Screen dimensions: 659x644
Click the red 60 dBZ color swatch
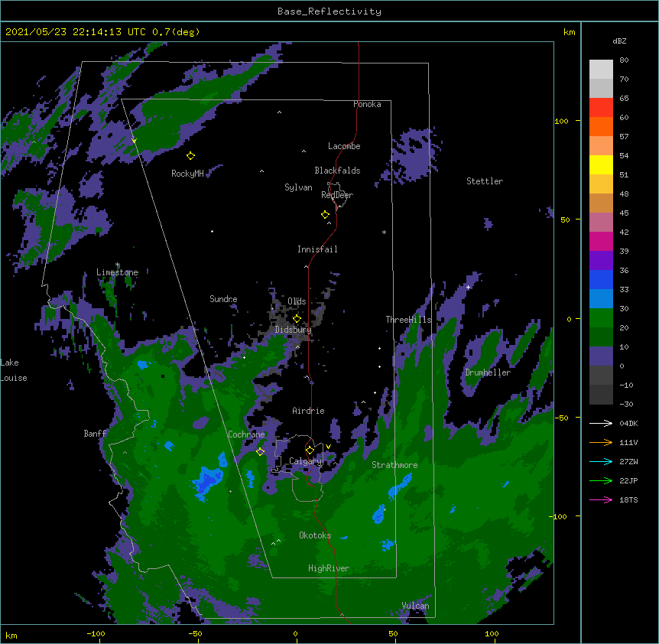tap(601, 108)
